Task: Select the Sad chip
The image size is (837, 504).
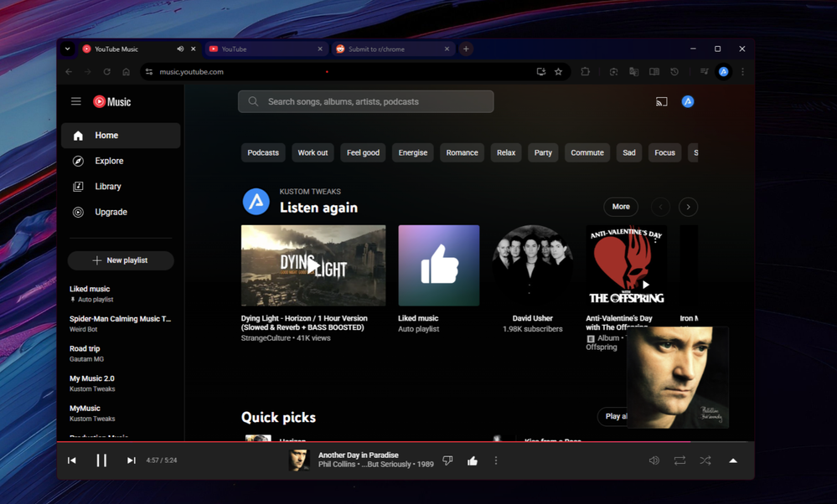Action: click(629, 152)
